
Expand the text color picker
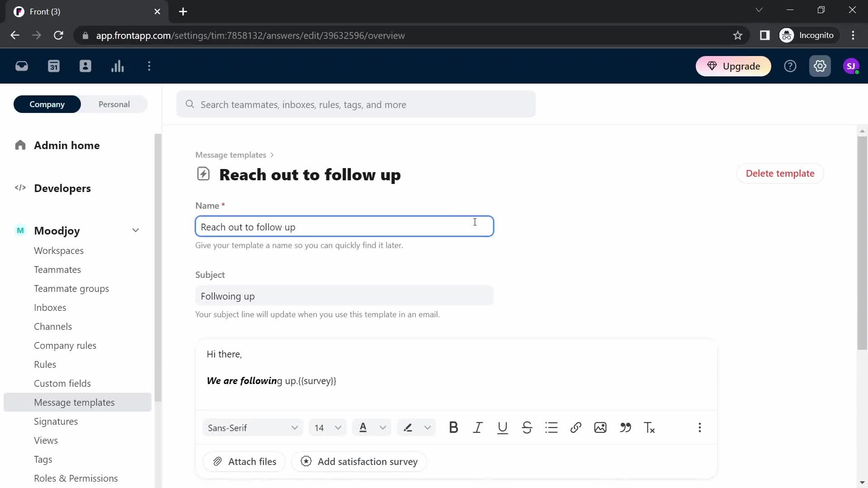pos(383,428)
